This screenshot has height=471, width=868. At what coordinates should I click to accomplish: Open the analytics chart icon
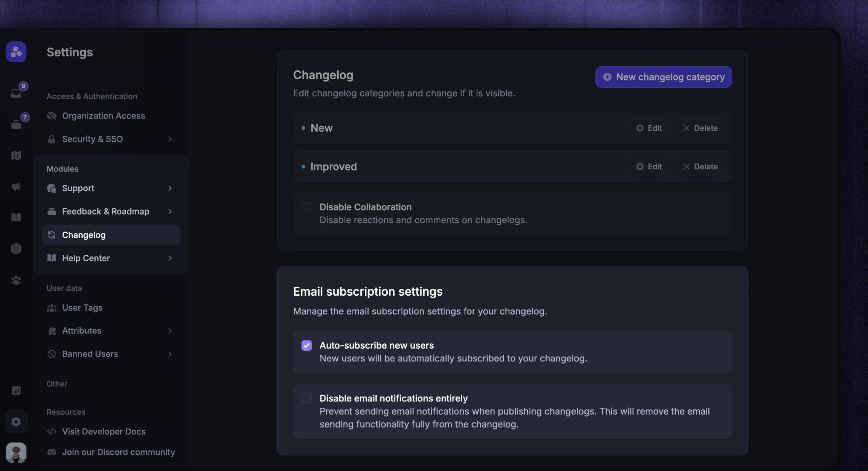16,390
